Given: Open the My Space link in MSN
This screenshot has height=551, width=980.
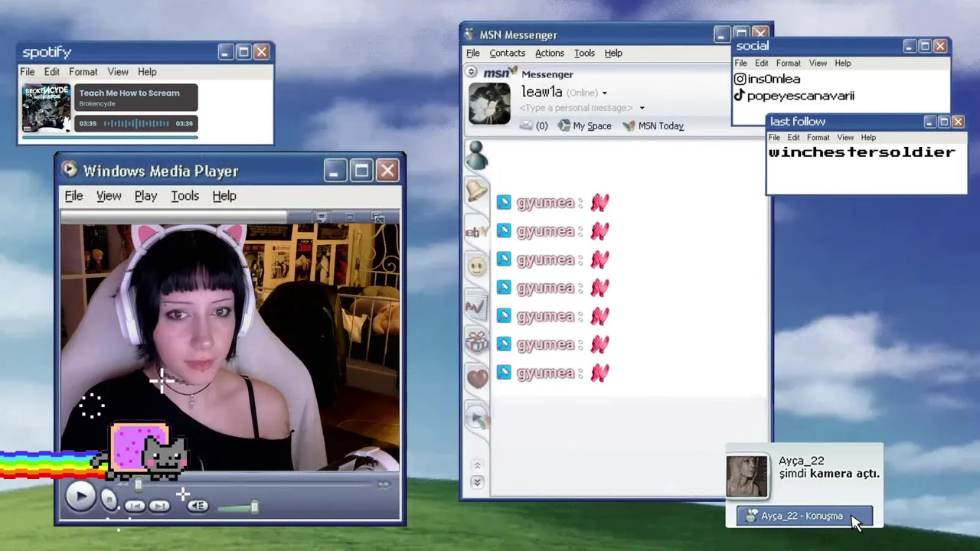Looking at the screenshot, I should [584, 126].
